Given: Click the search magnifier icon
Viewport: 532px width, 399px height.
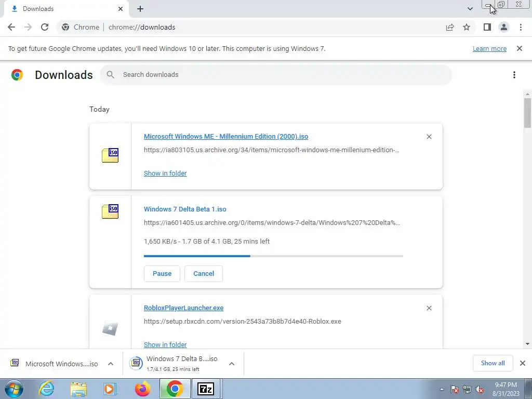Looking at the screenshot, I should 110,75.
